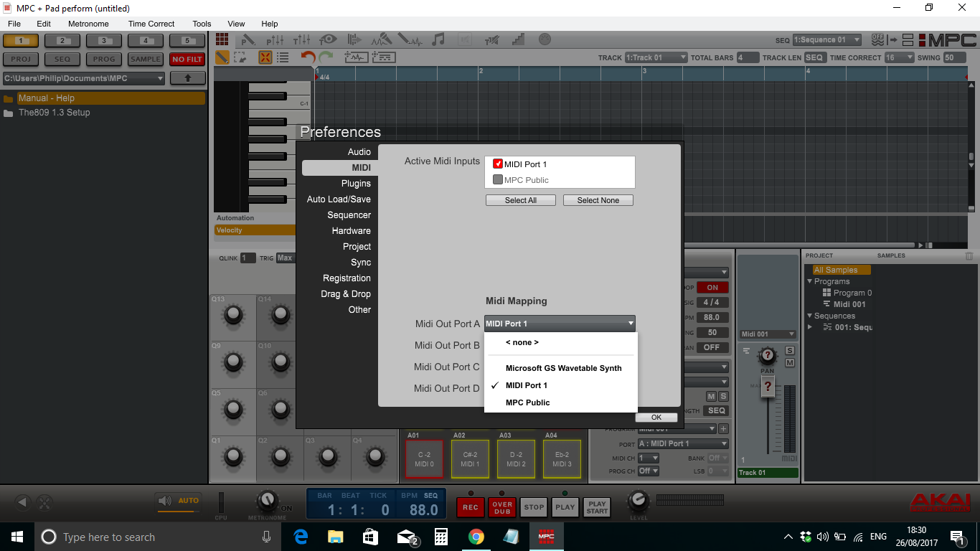Click the Select All button
The width and height of the screenshot is (980, 551).
point(521,200)
